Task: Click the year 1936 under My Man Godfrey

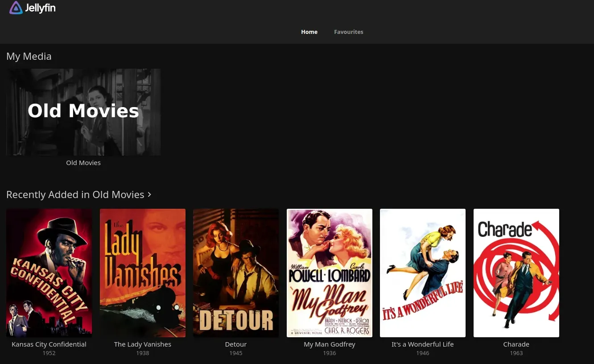Action: pyautogui.click(x=330, y=353)
